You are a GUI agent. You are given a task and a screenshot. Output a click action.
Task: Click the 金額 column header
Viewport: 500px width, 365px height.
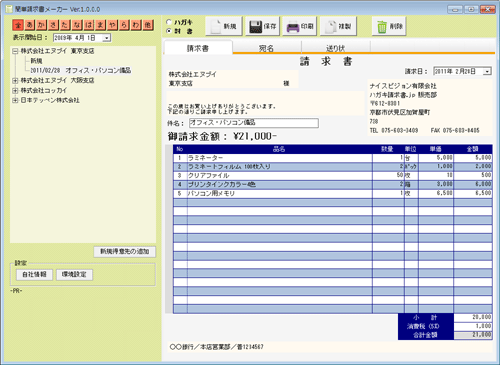pos(473,149)
